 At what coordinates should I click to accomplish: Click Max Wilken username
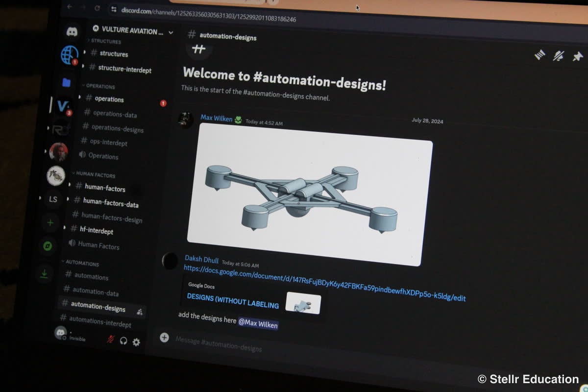(x=216, y=119)
